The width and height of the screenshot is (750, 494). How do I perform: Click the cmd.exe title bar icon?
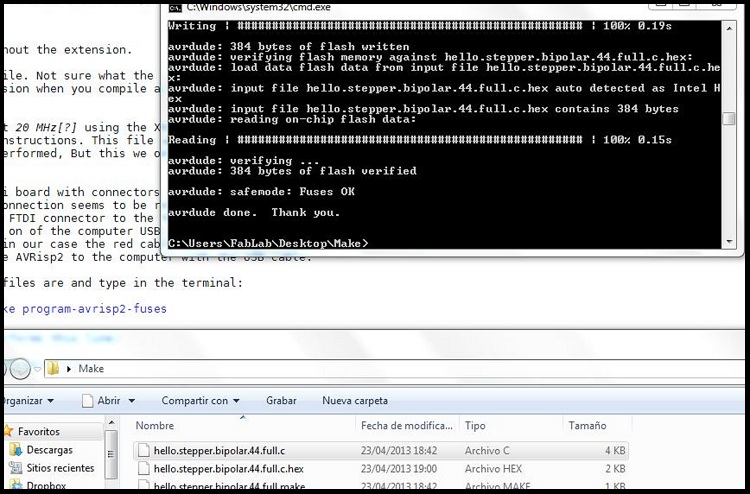click(176, 8)
